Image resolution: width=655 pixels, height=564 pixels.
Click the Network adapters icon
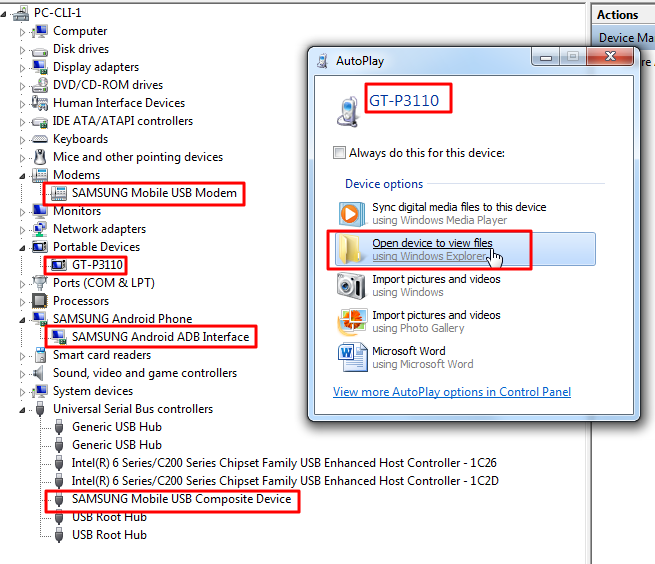click(41, 229)
